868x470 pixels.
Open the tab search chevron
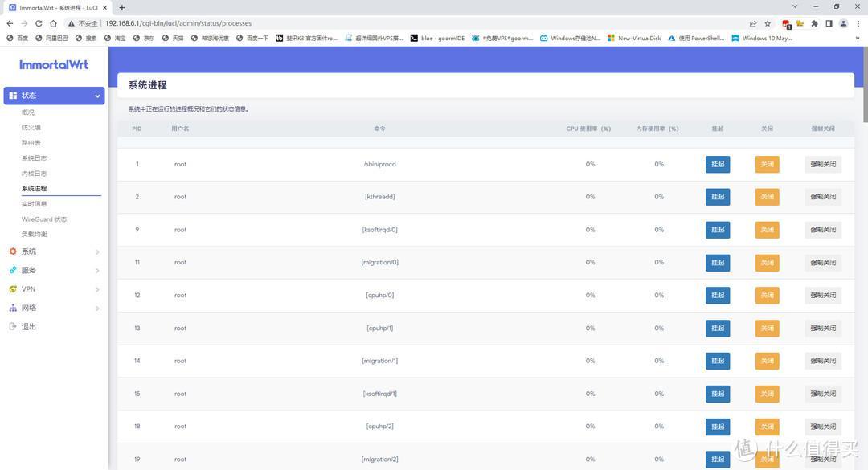(x=795, y=6)
